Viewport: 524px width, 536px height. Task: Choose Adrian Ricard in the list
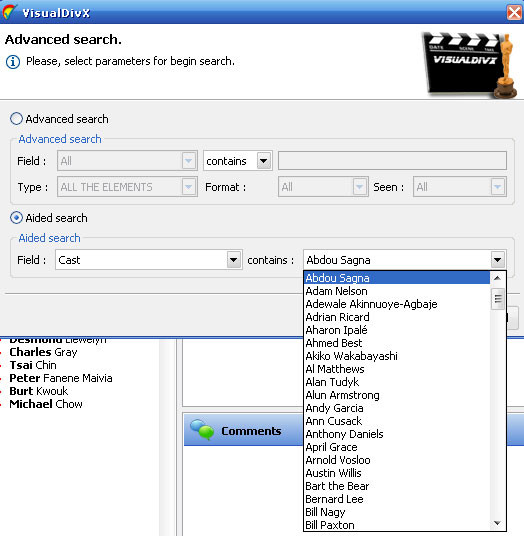397,317
